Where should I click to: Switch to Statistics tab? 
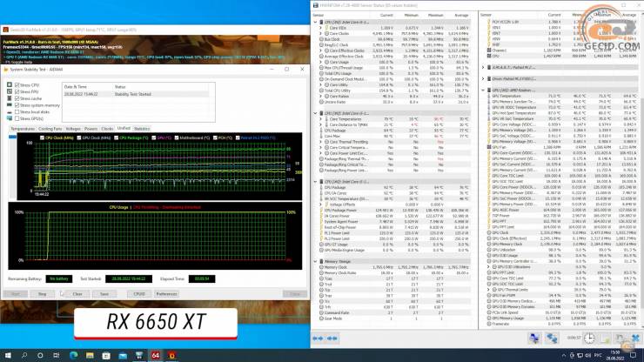click(x=142, y=129)
